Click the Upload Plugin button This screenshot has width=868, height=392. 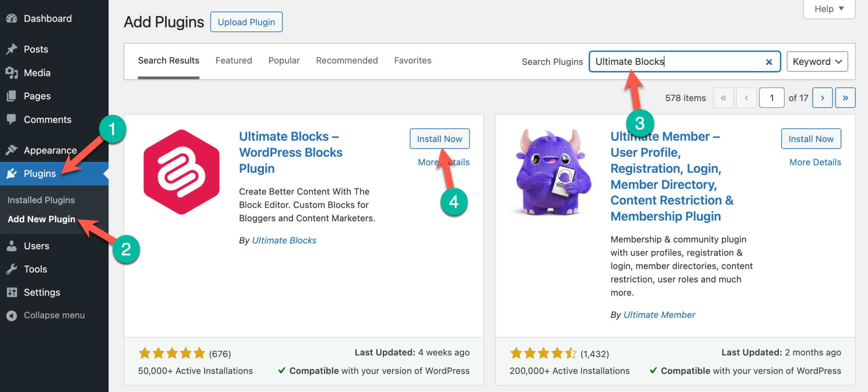[246, 22]
